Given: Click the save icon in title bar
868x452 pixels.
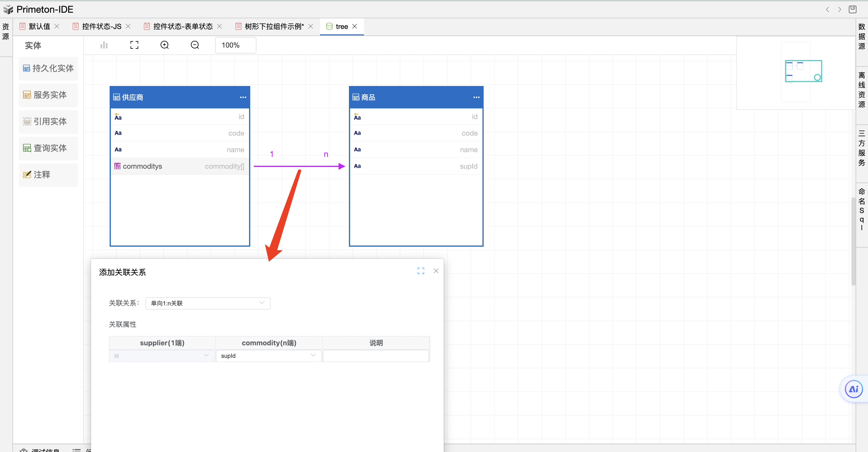Looking at the screenshot, I should pos(852,9).
